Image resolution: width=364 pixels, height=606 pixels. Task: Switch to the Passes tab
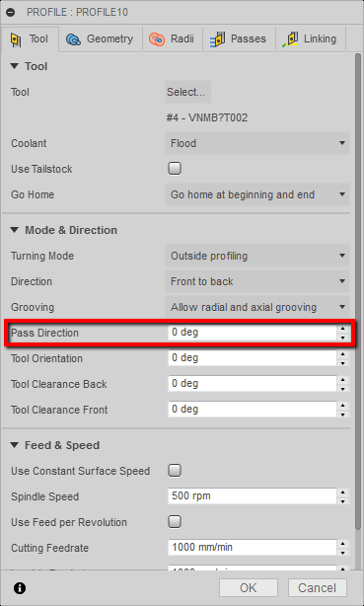[x=239, y=39]
